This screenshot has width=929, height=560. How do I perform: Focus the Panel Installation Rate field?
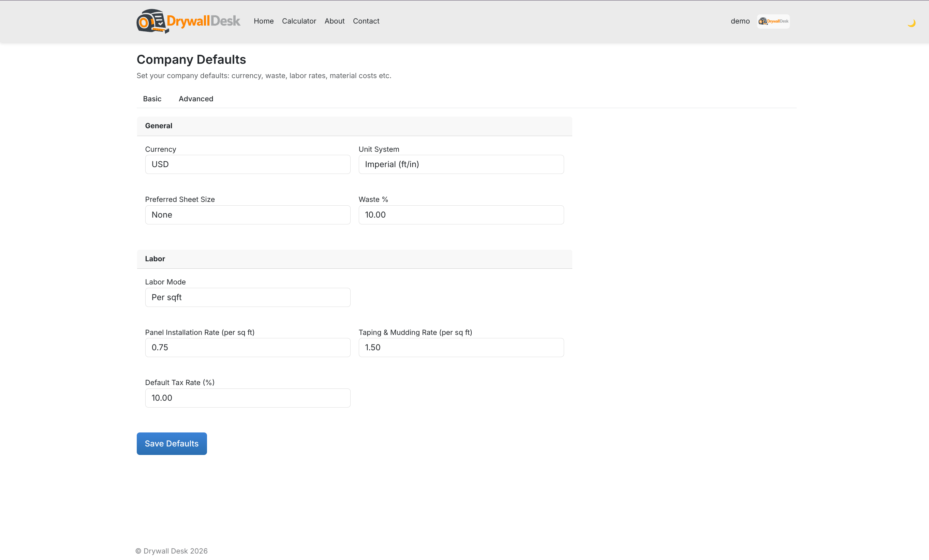pos(247,348)
